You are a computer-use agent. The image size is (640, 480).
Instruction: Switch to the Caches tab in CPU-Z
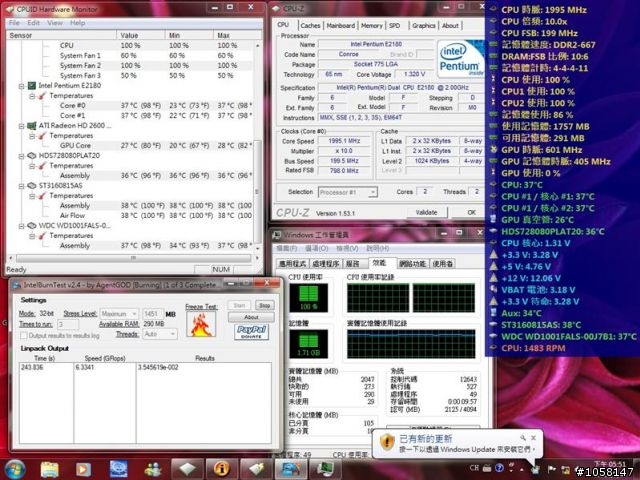pos(310,26)
